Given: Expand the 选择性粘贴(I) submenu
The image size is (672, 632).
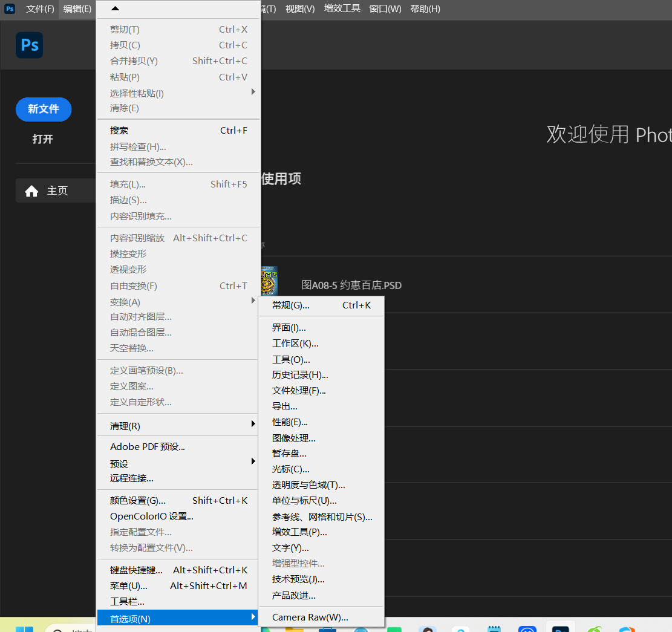Looking at the screenshot, I should (x=178, y=93).
